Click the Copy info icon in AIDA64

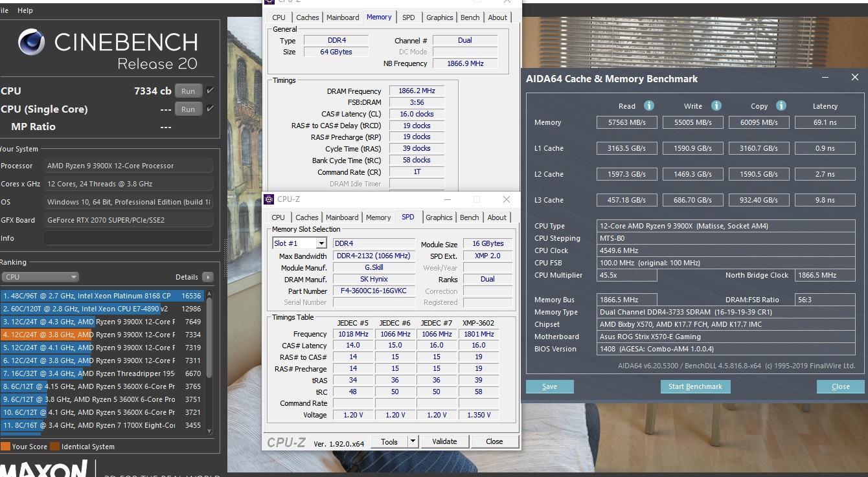click(x=781, y=105)
